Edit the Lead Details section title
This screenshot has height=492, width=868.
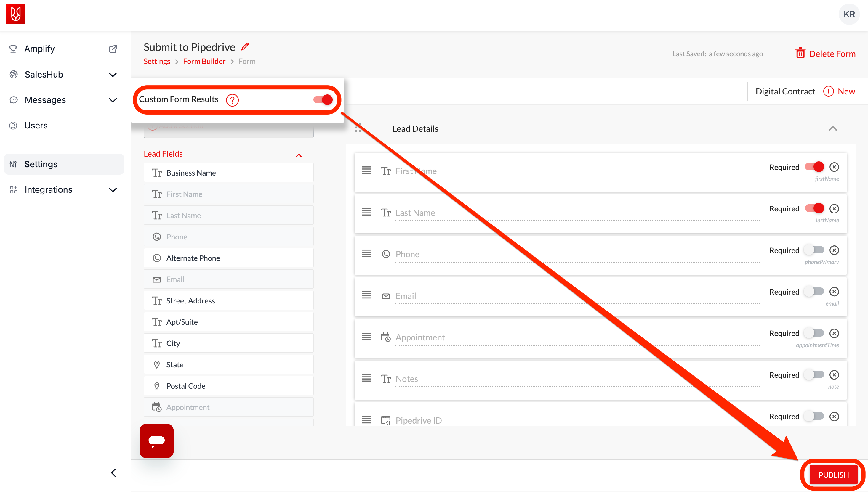pos(598,129)
